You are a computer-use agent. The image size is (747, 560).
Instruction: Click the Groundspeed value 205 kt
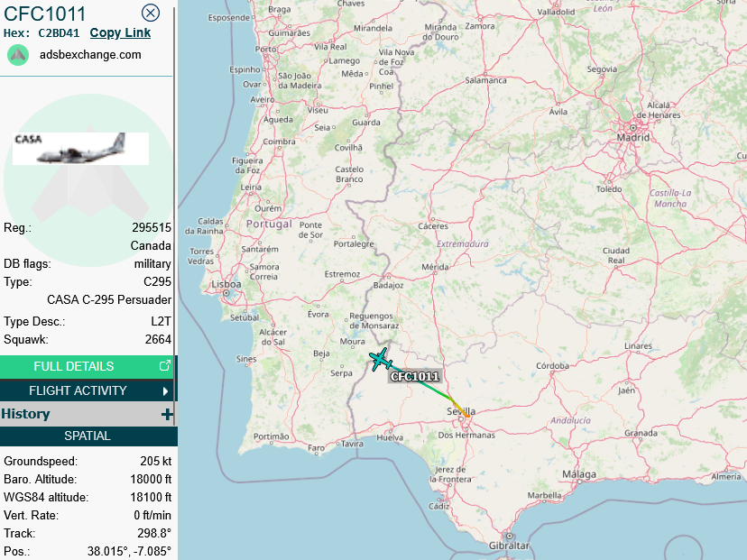click(156, 462)
